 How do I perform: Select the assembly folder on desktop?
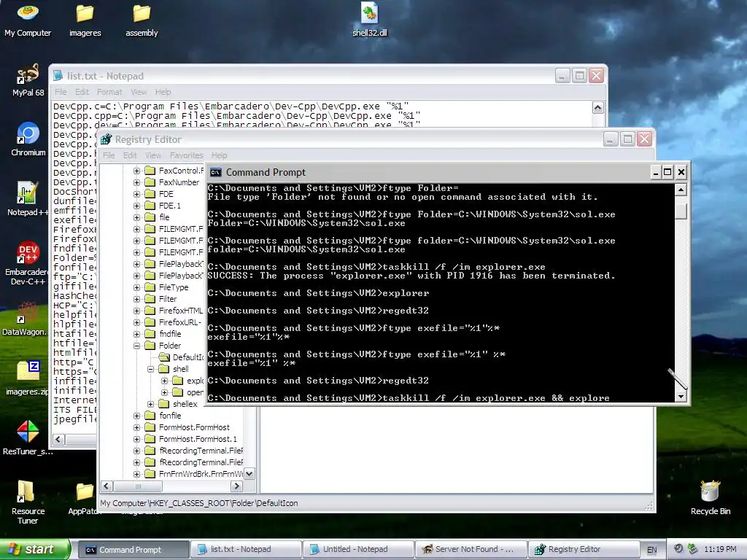point(142,20)
